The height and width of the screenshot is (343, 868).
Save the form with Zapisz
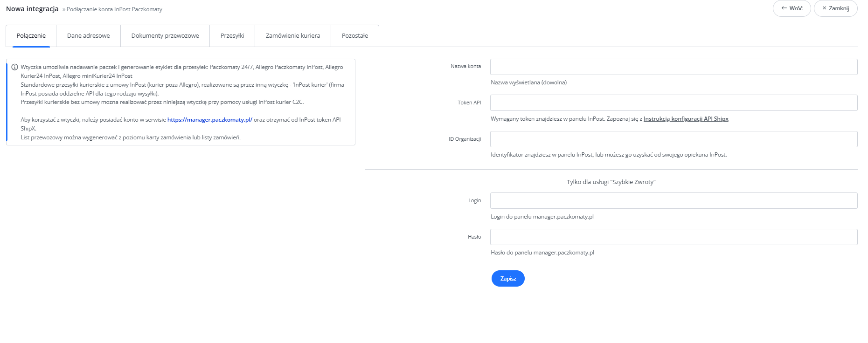(508, 279)
